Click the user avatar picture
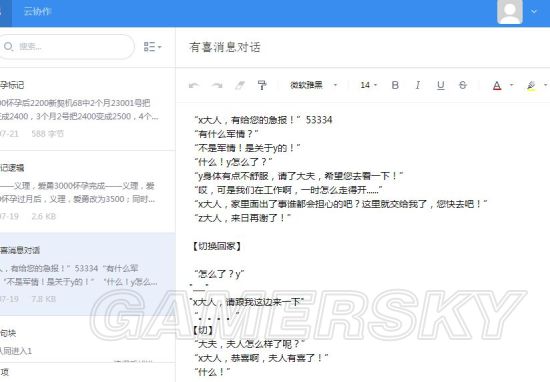The height and width of the screenshot is (382, 550). pyautogui.click(x=510, y=12)
